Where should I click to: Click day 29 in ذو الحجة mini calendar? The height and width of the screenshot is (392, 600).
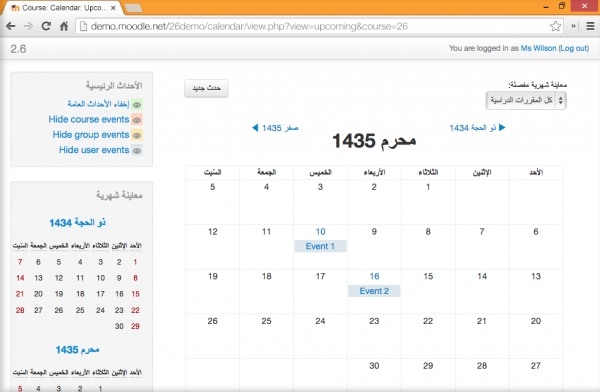pos(135,326)
